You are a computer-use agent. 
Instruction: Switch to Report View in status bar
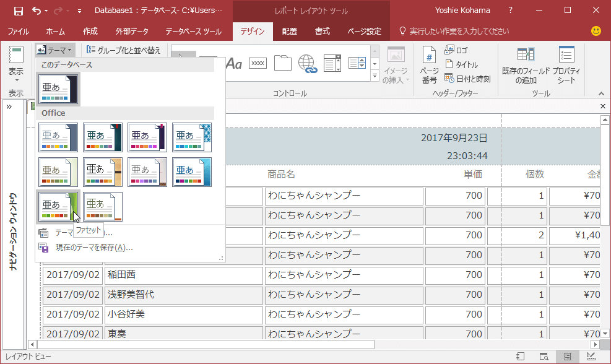[520, 357]
